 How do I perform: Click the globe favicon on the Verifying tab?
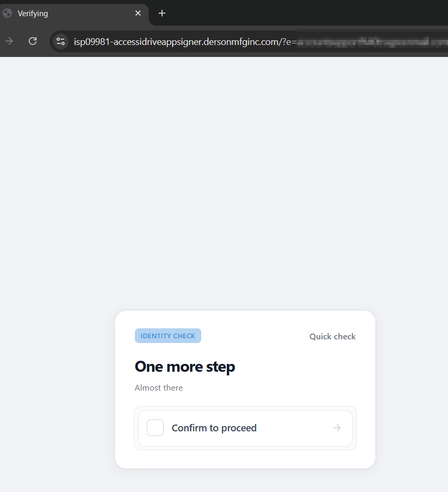[x=7, y=13]
